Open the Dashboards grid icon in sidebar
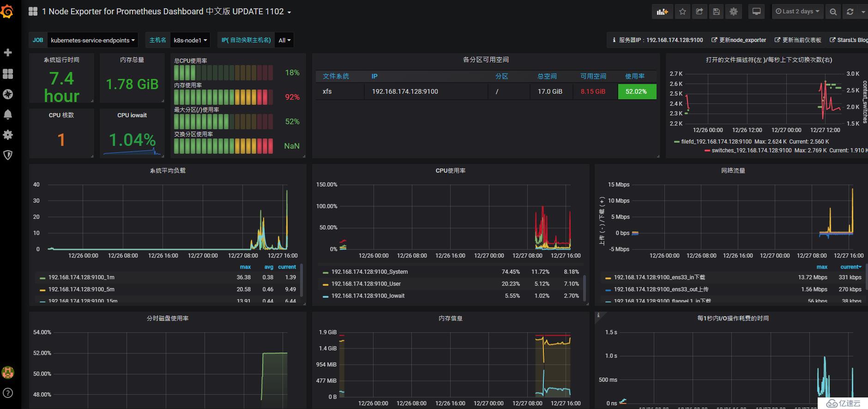The height and width of the screenshot is (409, 868). [8, 74]
